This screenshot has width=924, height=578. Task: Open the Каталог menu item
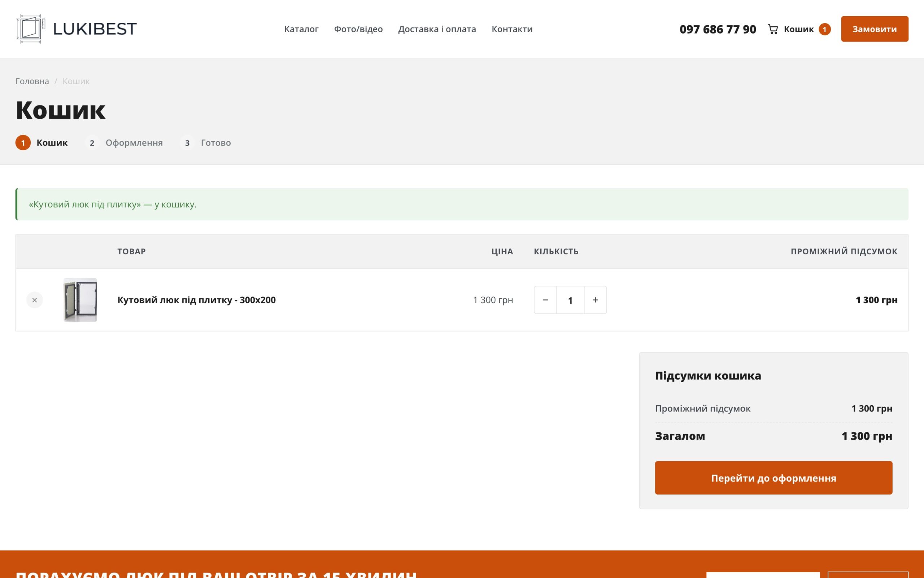point(301,29)
